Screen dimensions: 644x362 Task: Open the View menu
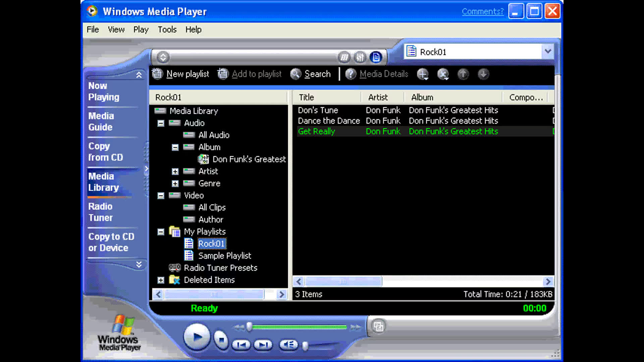[116, 29]
